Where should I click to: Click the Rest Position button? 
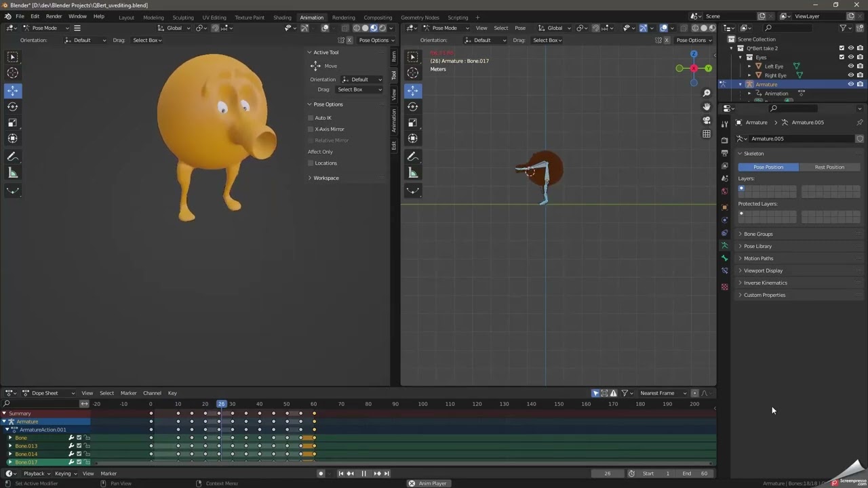click(829, 167)
